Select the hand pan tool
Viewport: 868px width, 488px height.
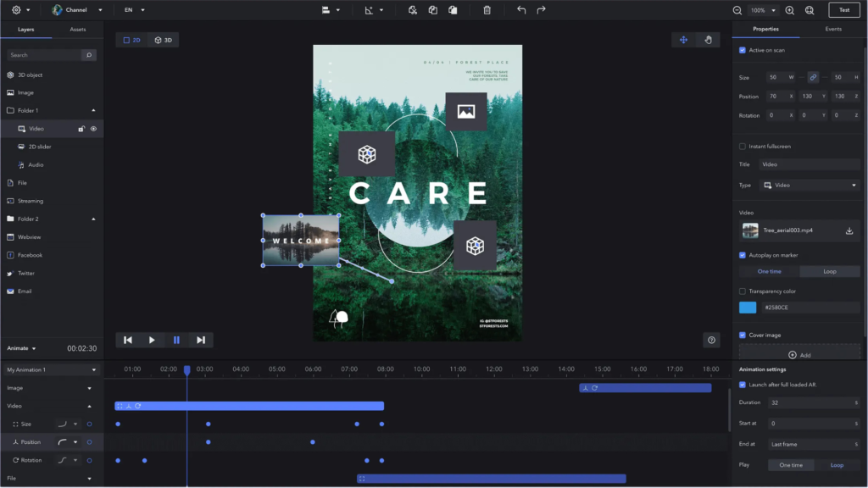pos(708,40)
